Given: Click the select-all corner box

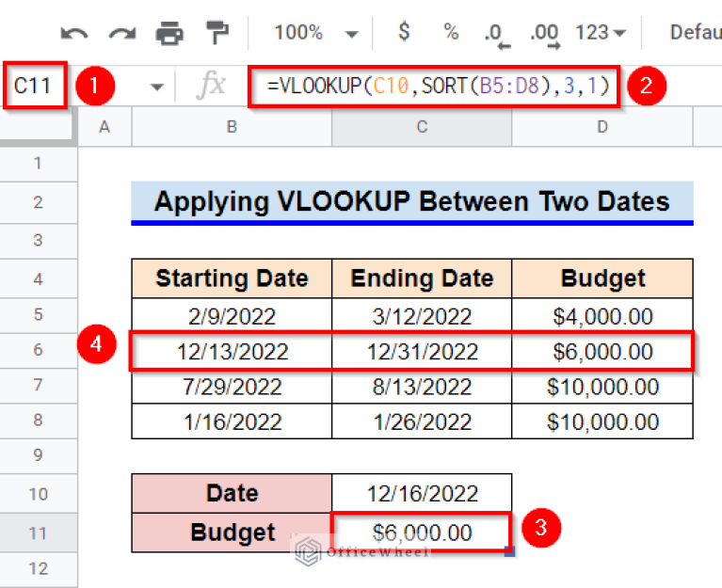Looking at the screenshot, I should pyautogui.click(x=37, y=126).
